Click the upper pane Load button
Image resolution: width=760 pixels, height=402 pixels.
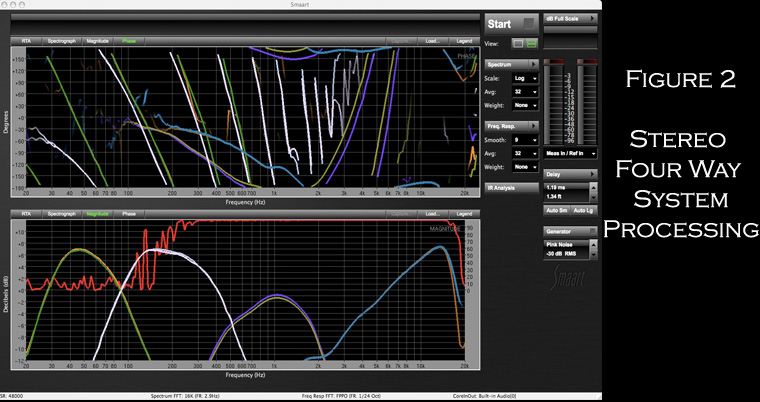pos(432,41)
